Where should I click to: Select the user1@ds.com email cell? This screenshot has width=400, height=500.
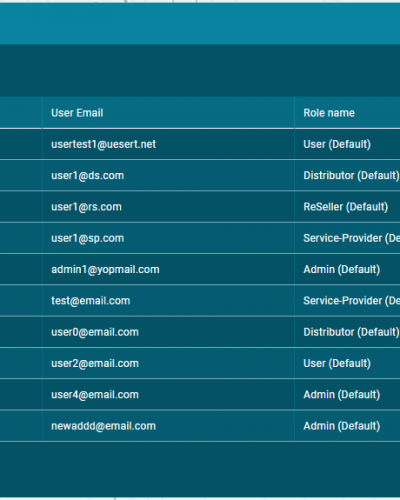tap(168, 175)
